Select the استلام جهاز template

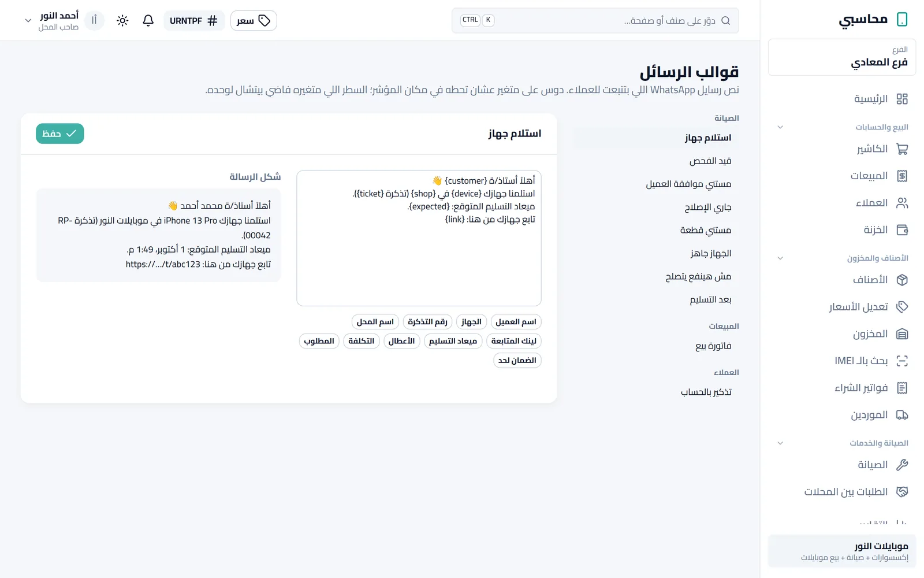pos(656,138)
